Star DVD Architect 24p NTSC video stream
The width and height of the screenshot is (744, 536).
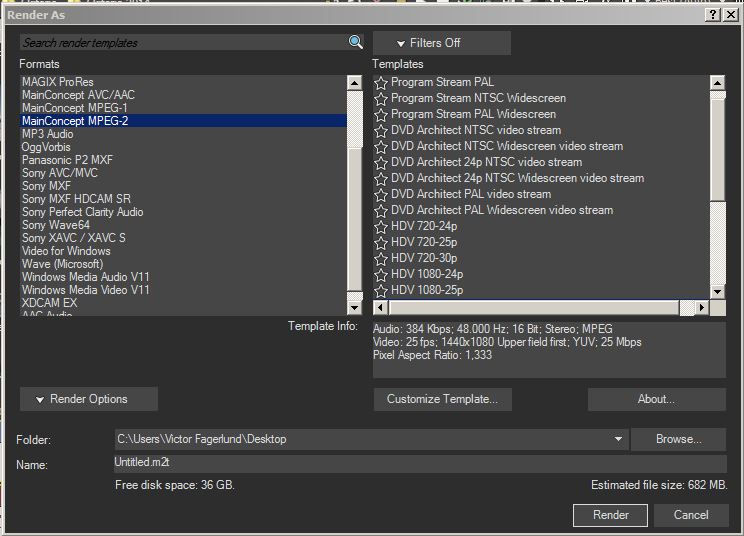coord(381,163)
